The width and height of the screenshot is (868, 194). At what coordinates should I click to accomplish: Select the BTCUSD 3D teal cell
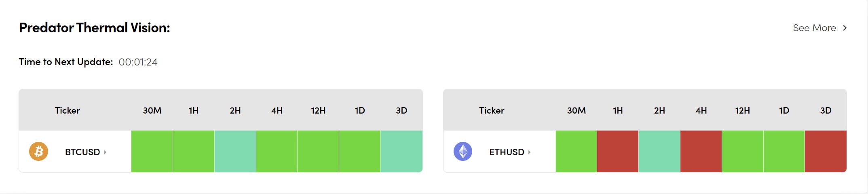(x=401, y=151)
